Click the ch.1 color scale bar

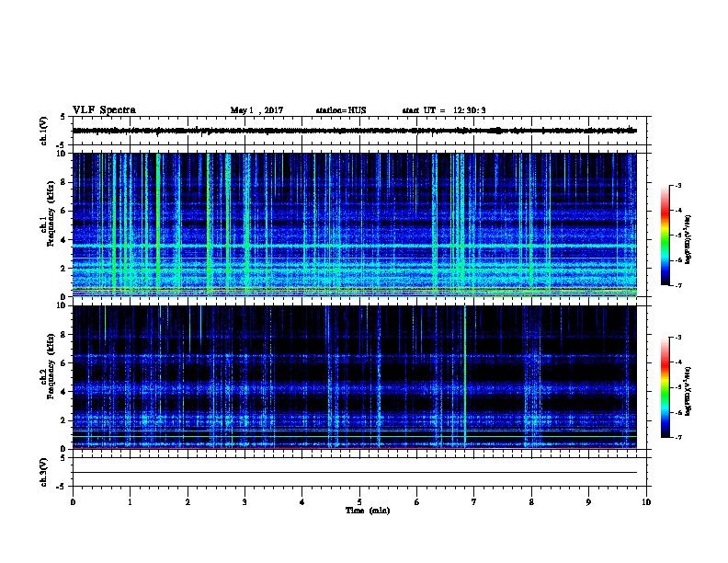click(x=665, y=236)
